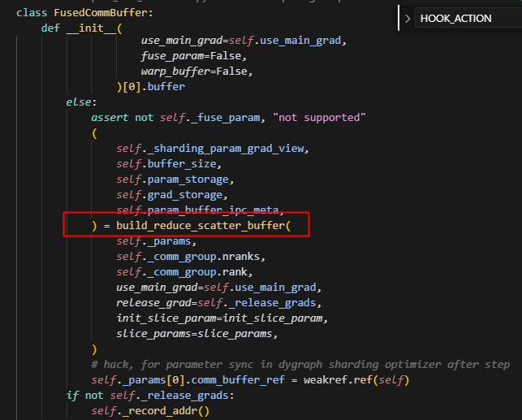Expand the Toggle Replace chevron in find widget
The width and height of the screenshot is (522, 420).
tap(408, 18)
